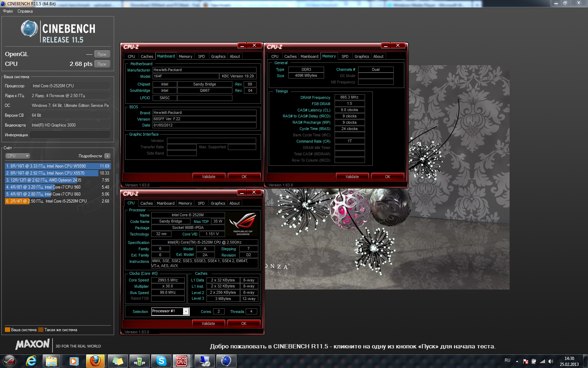Click the Информация input field
Viewport: 588px width, 368px height.
70,135
